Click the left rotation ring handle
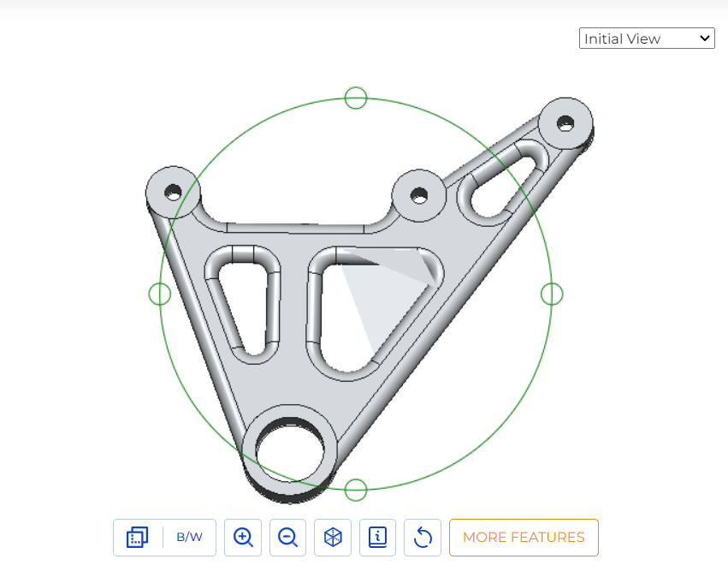 tap(160, 294)
